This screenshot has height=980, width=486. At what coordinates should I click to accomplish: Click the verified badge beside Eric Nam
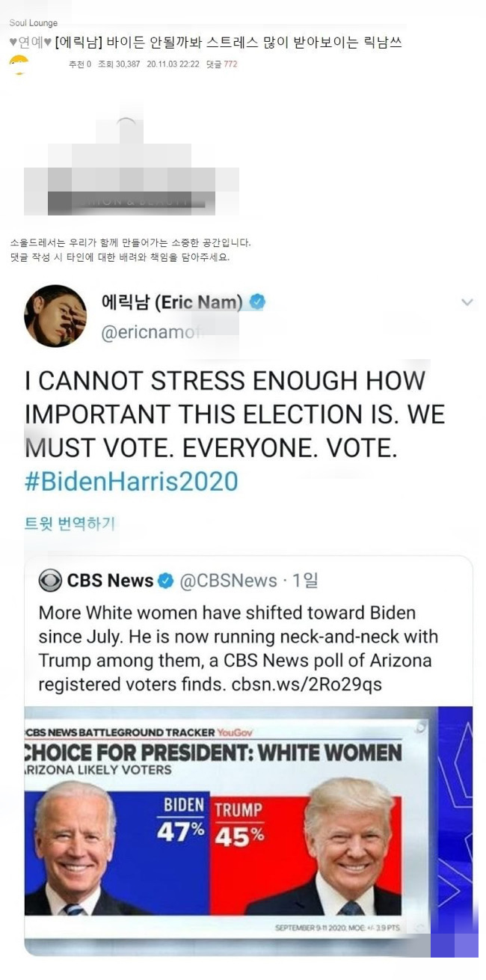pyautogui.click(x=258, y=303)
